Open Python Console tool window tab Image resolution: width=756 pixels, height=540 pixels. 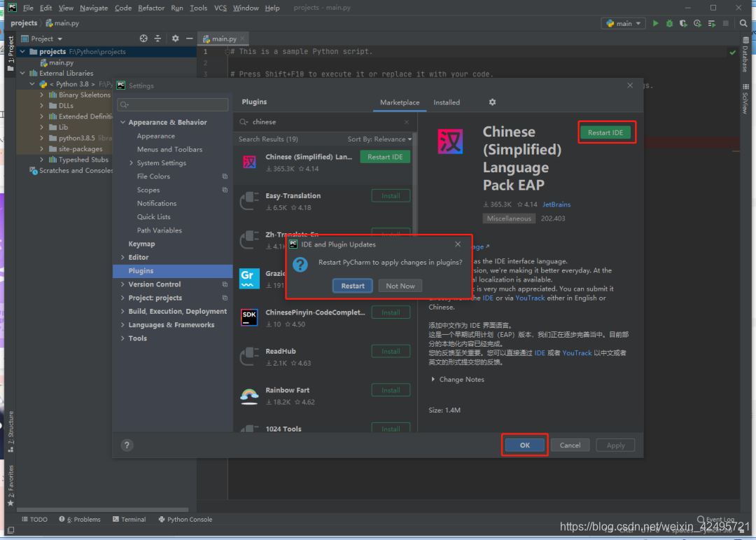[x=185, y=519]
